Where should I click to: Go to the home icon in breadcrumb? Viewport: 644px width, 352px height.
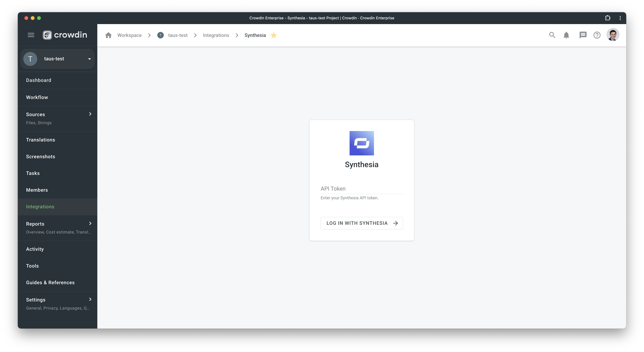(x=108, y=35)
